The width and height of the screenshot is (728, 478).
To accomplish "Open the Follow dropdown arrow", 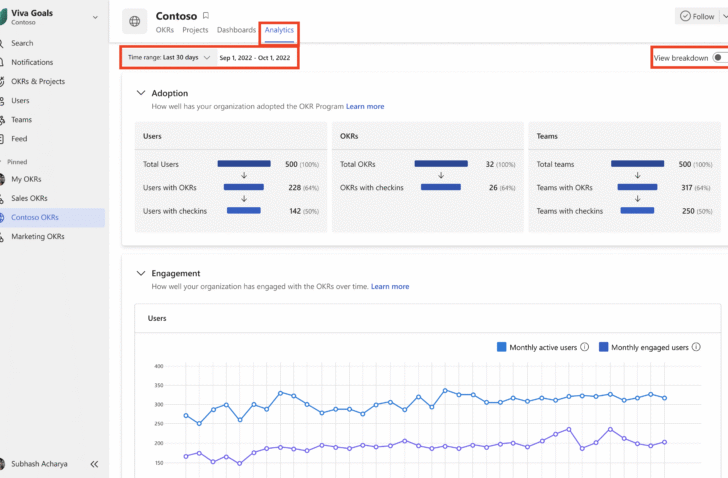I will [724, 16].
